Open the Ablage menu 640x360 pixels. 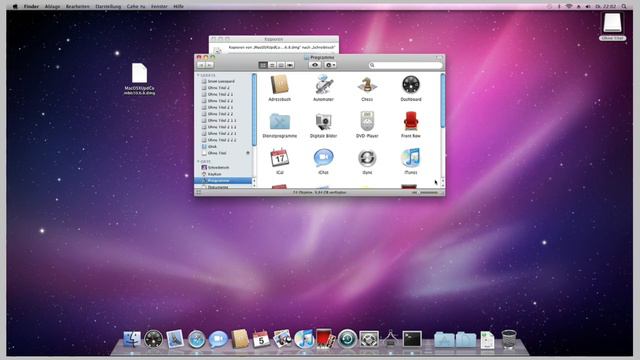click(x=52, y=7)
